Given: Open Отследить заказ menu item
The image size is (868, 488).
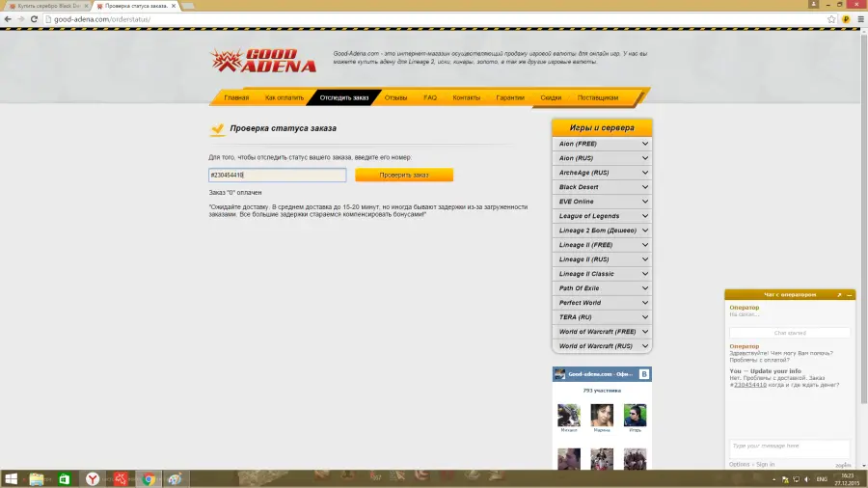Looking at the screenshot, I should 343,97.
